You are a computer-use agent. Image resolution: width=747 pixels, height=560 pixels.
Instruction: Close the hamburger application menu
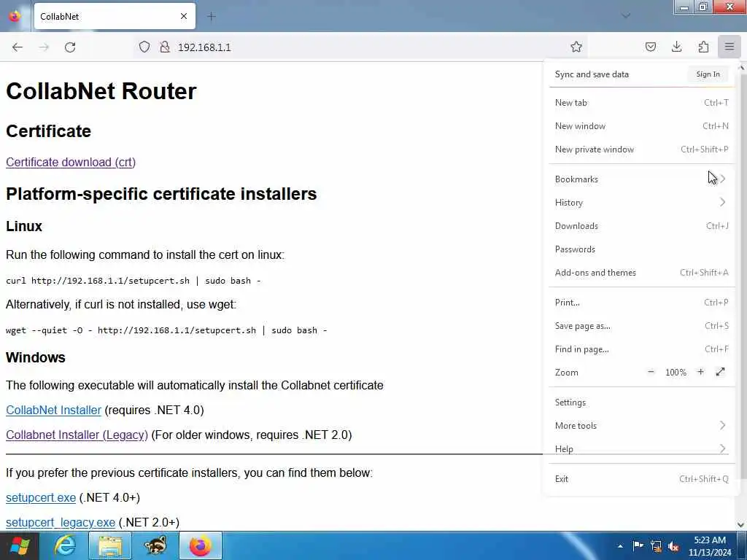coord(729,47)
